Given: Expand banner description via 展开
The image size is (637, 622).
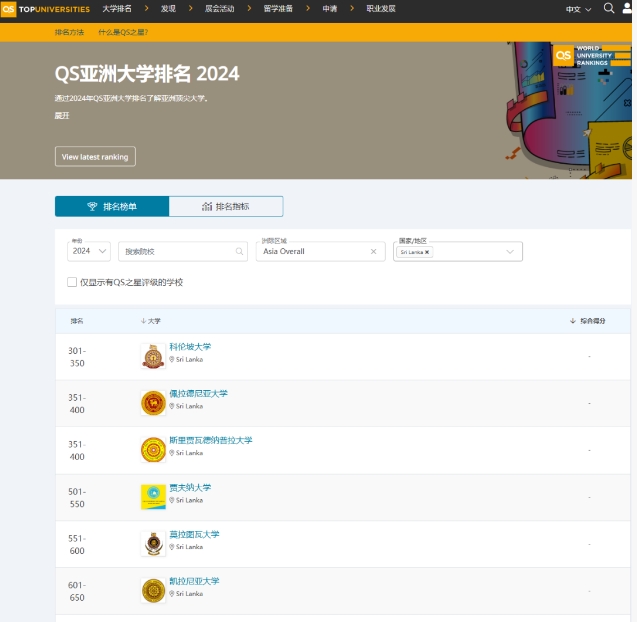Looking at the screenshot, I should tap(62, 116).
